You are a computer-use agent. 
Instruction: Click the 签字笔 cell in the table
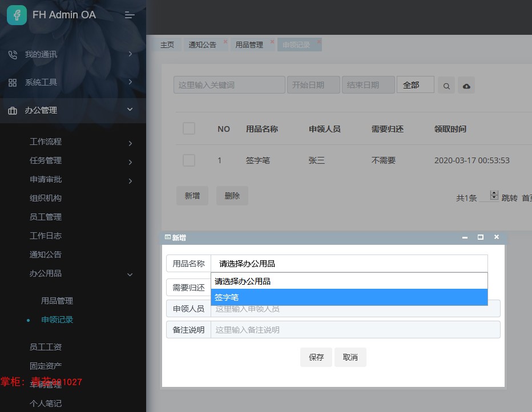tap(258, 160)
